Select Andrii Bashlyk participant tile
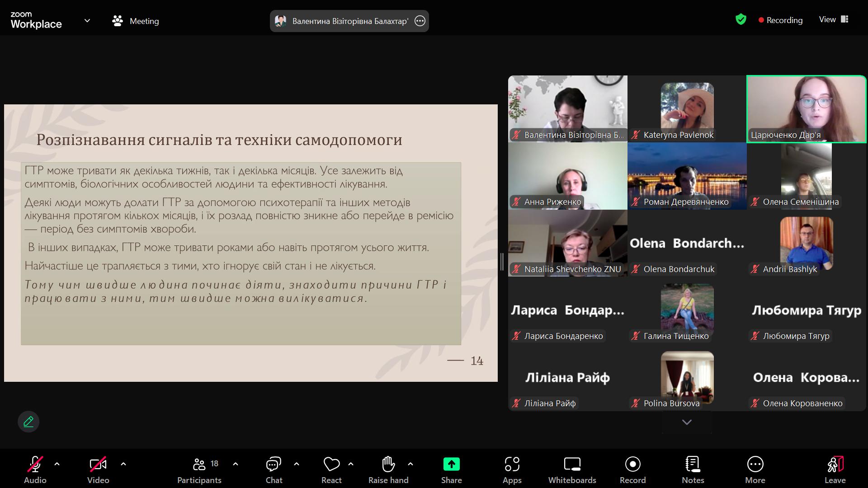Screen dimensions: 868x488 tap(807, 243)
